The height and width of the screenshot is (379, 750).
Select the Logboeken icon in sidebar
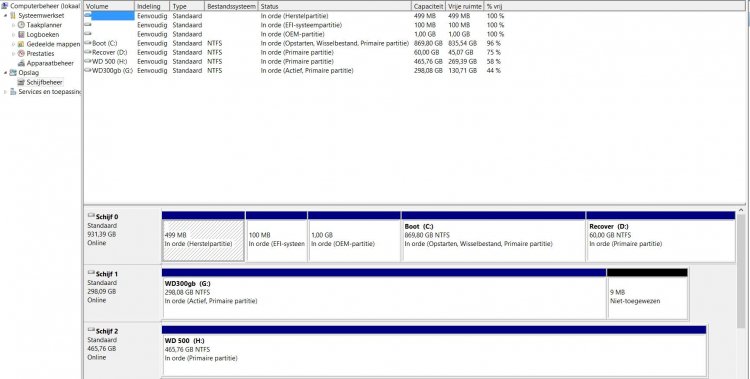21,34
